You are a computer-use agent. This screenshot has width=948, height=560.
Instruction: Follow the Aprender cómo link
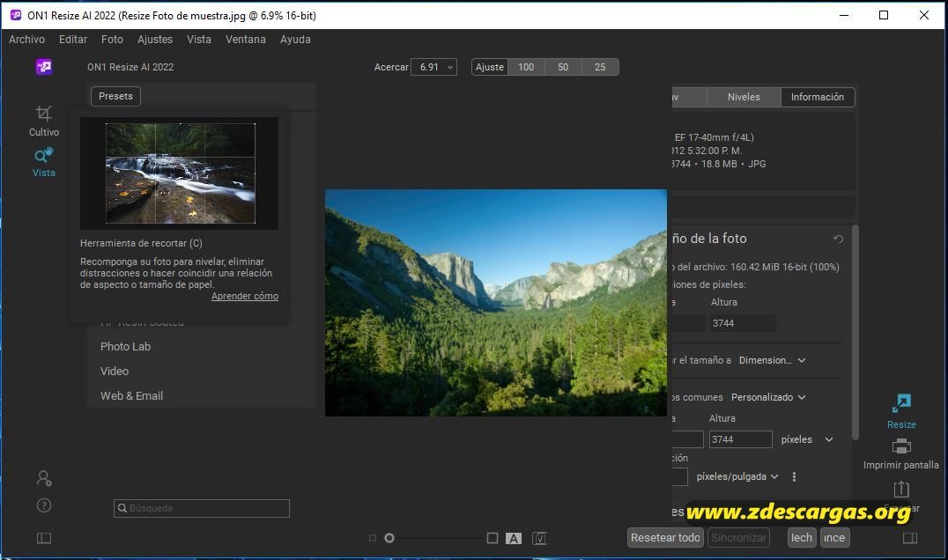(x=245, y=296)
